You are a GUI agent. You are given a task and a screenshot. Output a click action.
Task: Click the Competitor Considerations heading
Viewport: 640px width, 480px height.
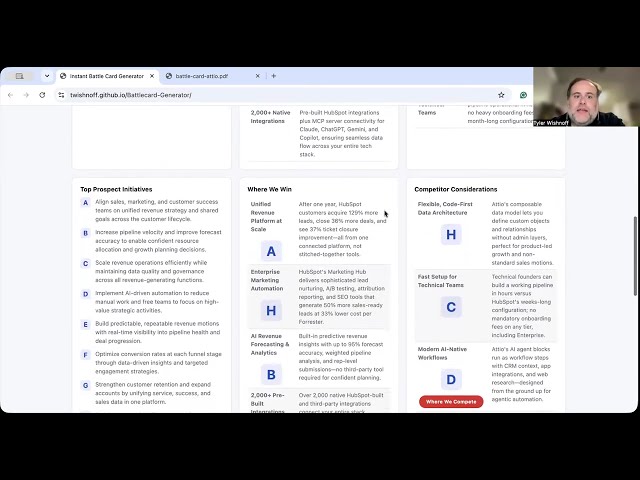click(x=456, y=189)
